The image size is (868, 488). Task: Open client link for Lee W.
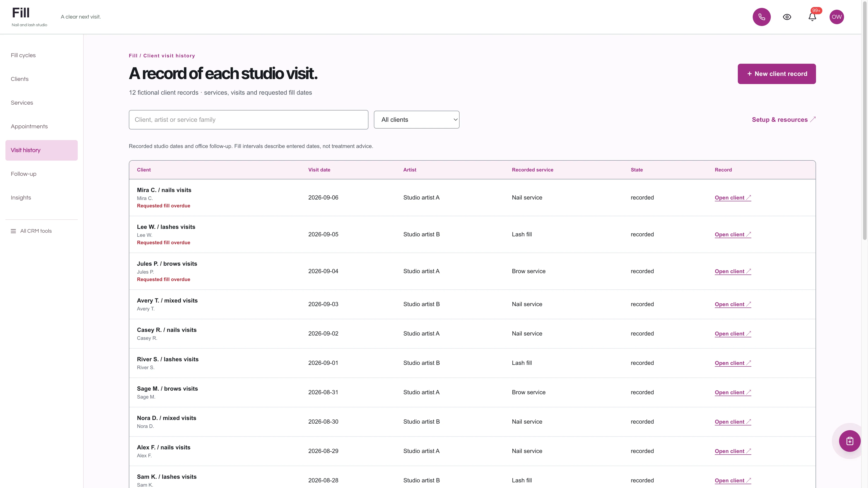click(x=733, y=235)
